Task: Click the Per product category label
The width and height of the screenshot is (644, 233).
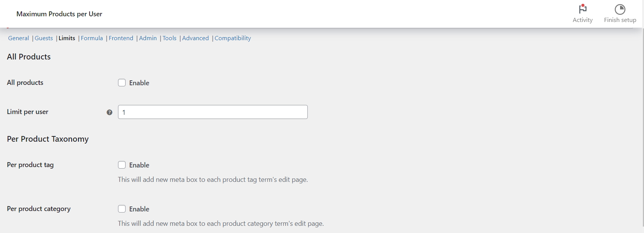Action: click(39, 209)
